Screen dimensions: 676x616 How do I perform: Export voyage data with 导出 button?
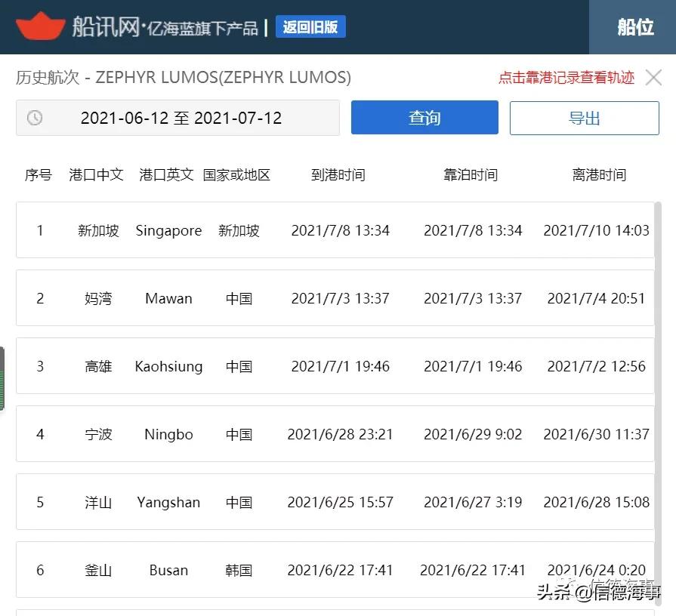[584, 118]
